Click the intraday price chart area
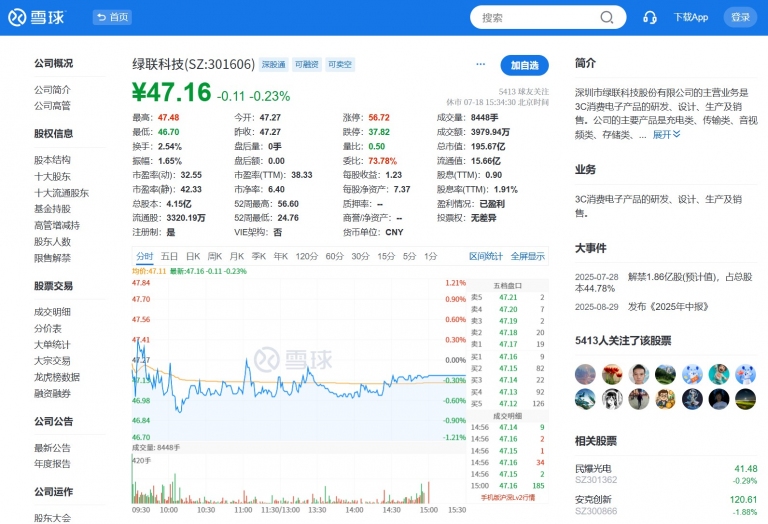This screenshot has height=524, width=768. pyautogui.click(x=299, y=360)
